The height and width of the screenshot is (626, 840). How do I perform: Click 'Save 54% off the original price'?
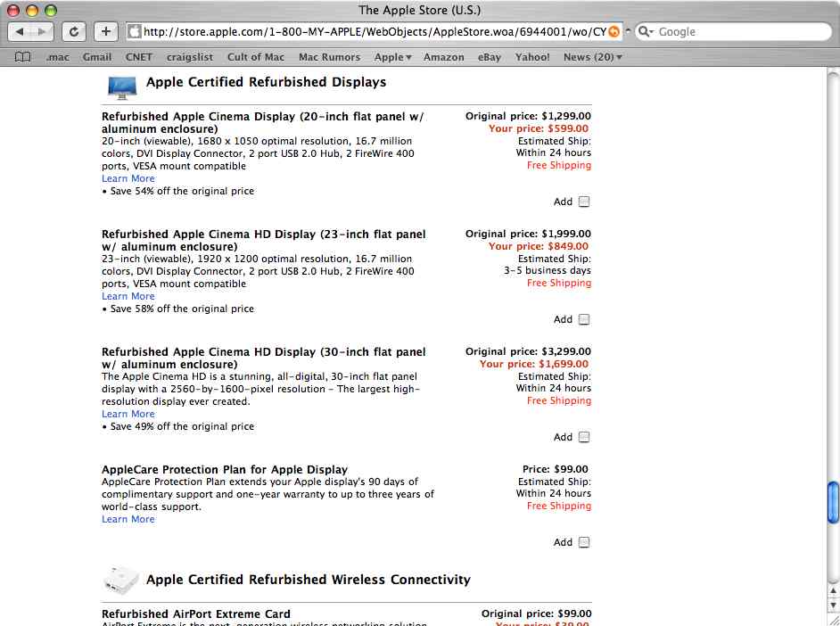click(x=182, y=191)
